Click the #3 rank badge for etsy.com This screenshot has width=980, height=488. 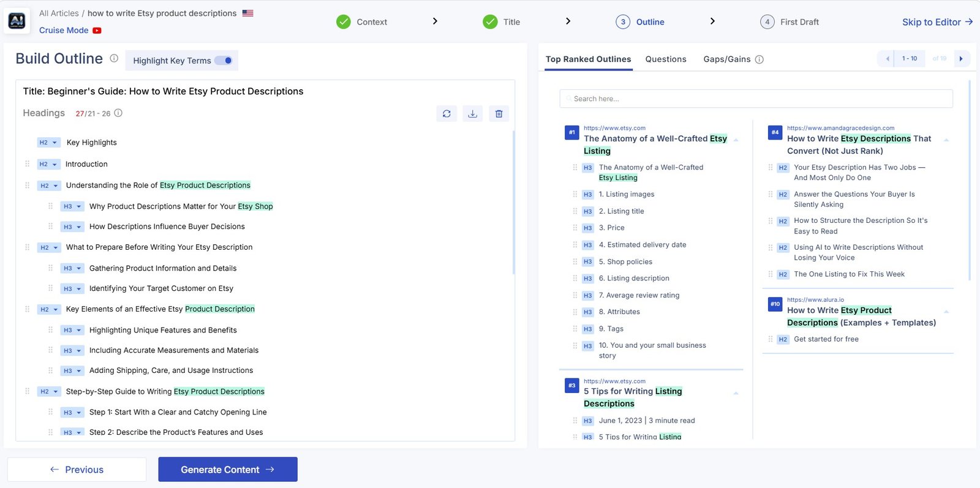(x=571, y=385)
